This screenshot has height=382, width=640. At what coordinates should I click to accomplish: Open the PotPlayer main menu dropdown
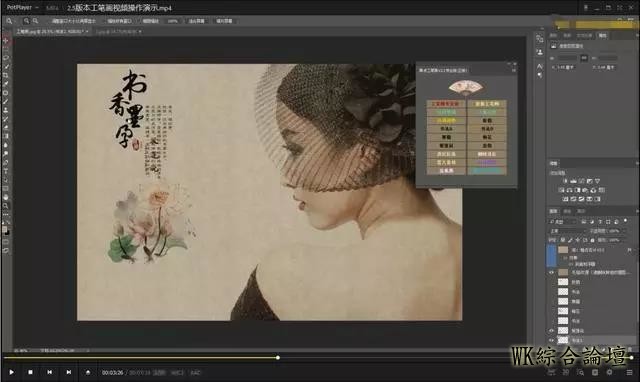(22, 7)
